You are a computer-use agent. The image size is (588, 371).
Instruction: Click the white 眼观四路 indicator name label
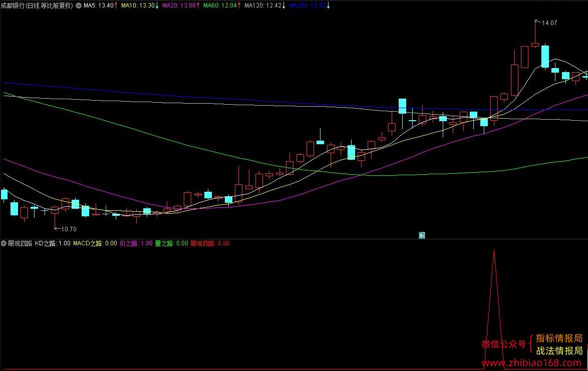point(20,243)
